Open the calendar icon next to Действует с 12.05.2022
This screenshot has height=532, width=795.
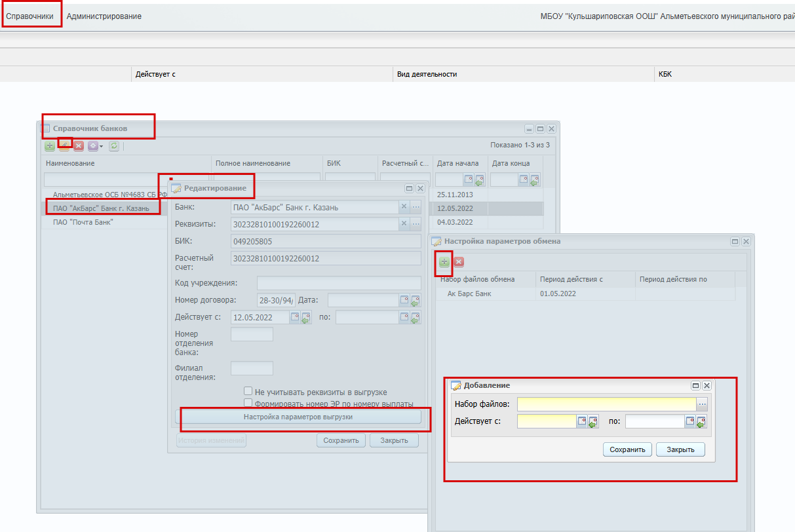click(295, 317)
